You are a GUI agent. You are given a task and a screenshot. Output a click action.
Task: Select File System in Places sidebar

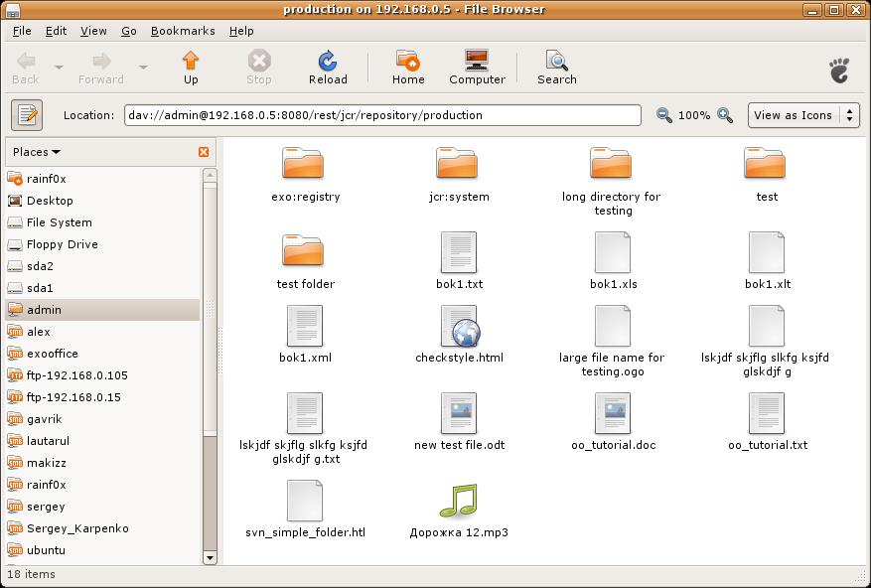click(x=59, y=222)
